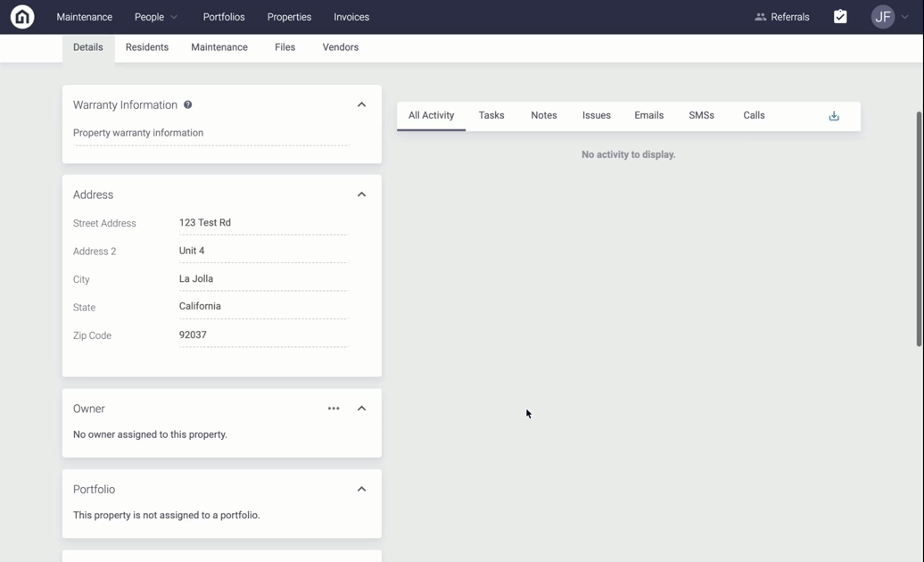Click the Street Address input field
Image resolution: width=924 pixels, height=562 pixels.
[x=262, y=223]
